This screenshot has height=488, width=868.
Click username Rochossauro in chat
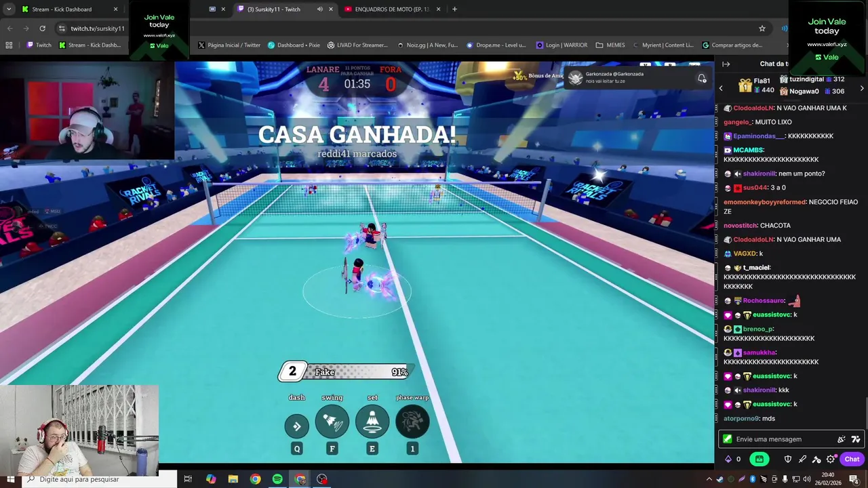pyautogui.click(x=764, y=301)
